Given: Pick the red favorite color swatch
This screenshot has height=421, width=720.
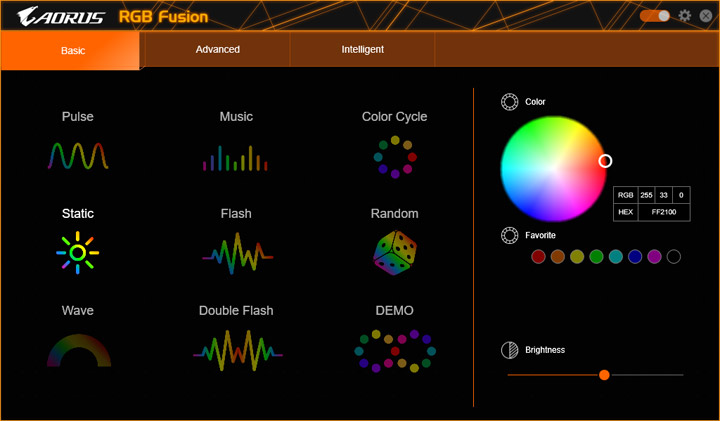Looking at the screenshot, I should coord(538,257).
